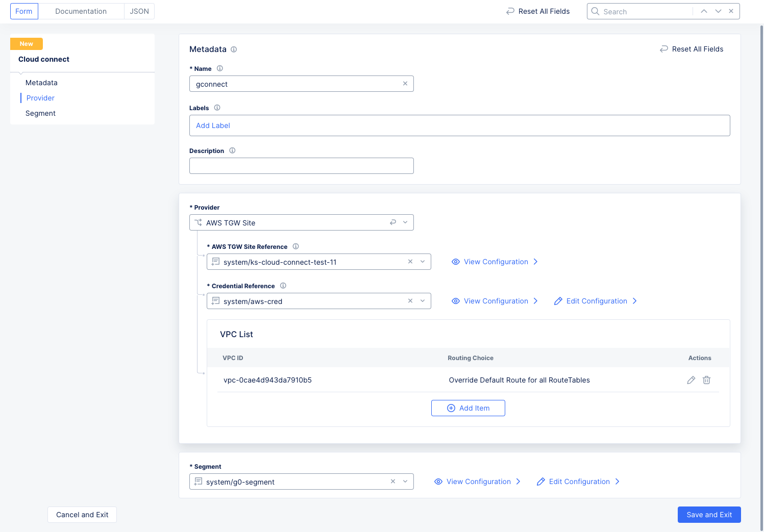Open the info tooltip beside the Name label
The image size is (764, 532).
220,68
